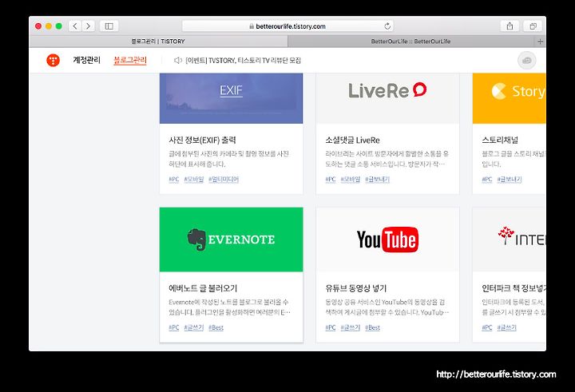
Task: Show all tabs overview icon
Action: pyautogui.click(x=533, y=26)
